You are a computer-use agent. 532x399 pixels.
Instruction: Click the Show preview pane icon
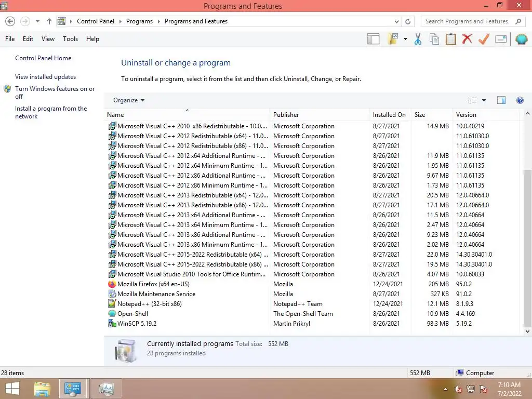(501, 100)
